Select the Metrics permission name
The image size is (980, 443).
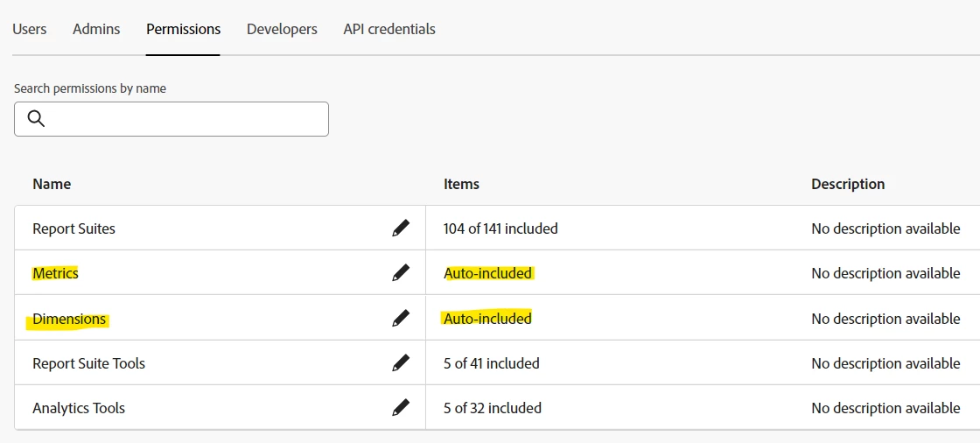click(x=55, y=273)
